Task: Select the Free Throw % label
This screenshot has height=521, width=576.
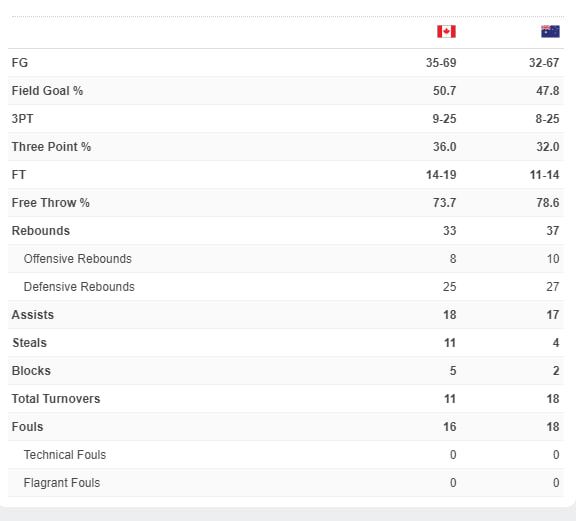Action: pyautogui.click(x=51, y=203)
